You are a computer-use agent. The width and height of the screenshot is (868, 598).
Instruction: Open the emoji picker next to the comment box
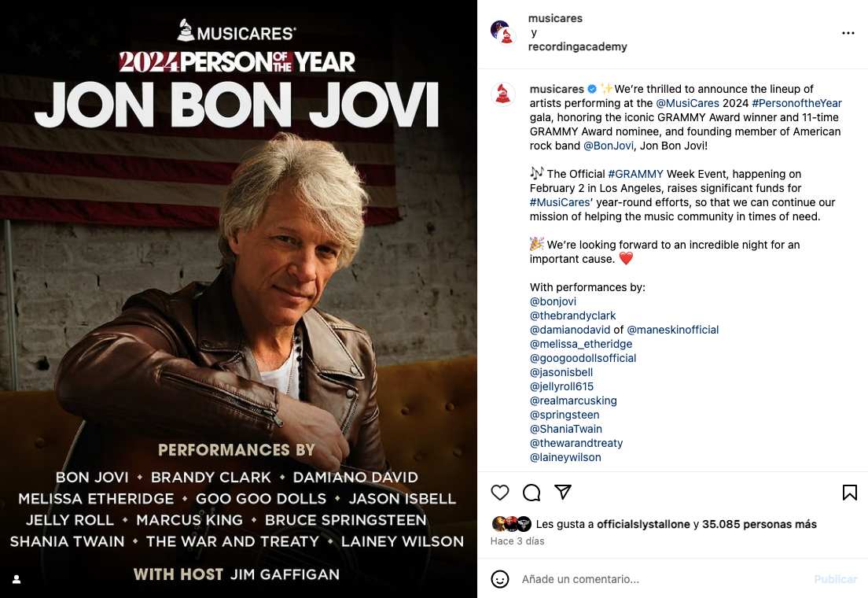coord(499,578)
